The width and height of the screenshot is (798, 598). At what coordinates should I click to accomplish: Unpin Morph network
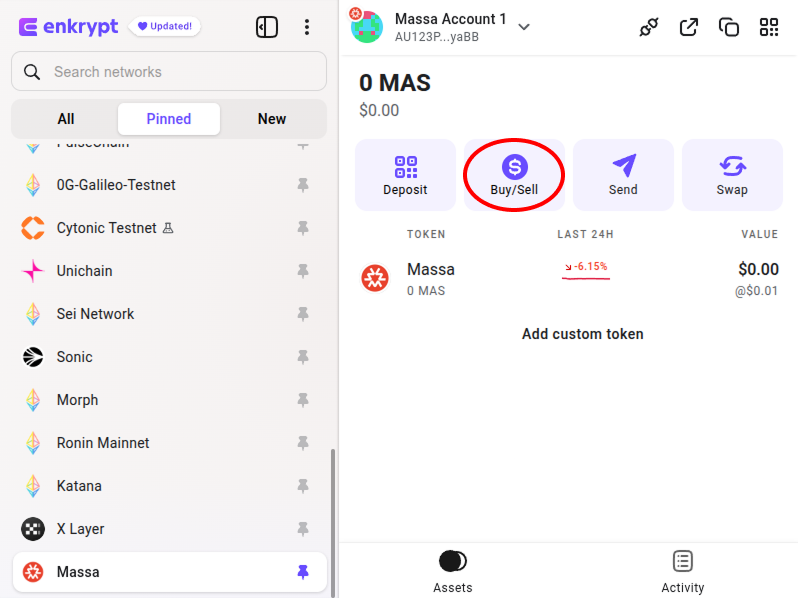303,400
